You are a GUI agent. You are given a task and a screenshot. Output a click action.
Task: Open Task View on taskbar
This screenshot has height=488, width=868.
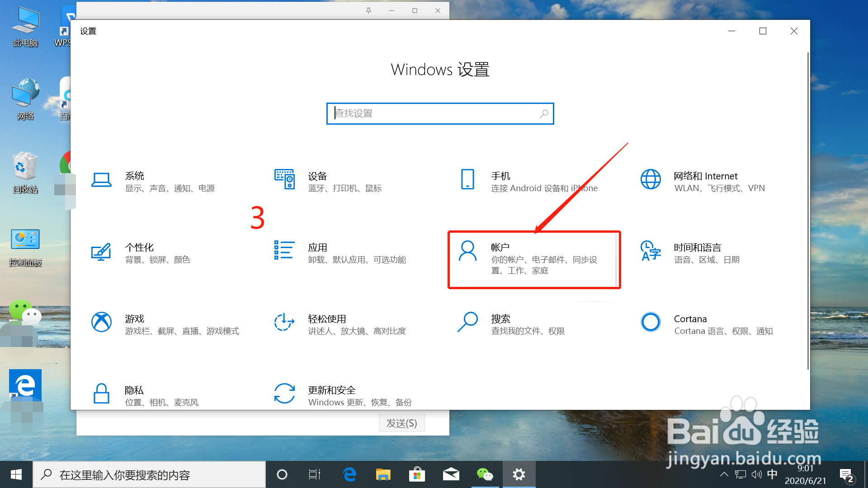(315, 474)
